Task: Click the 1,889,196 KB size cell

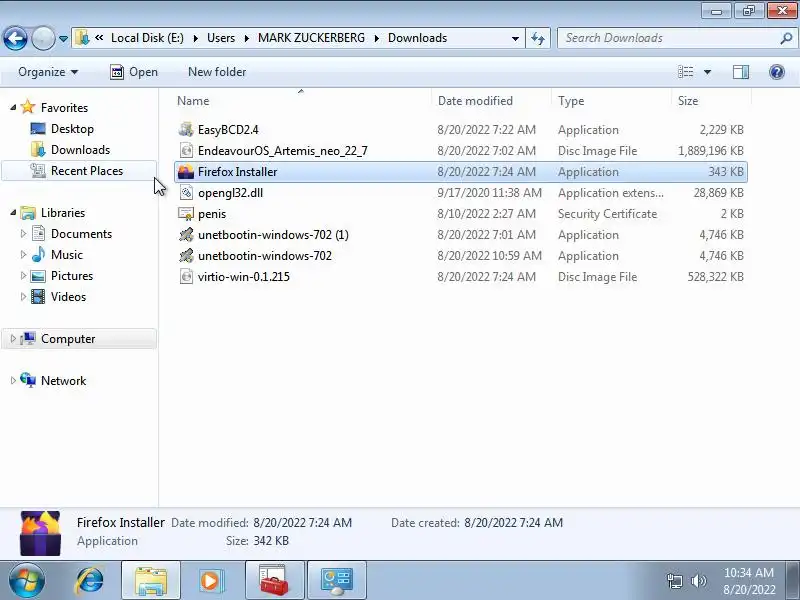Action: 711,151
